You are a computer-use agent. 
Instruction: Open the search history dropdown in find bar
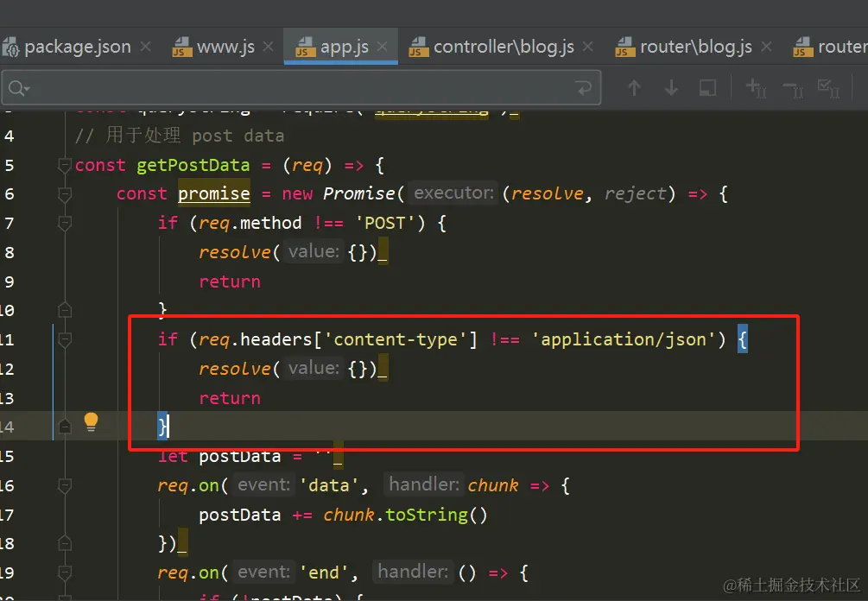coord(19,88)
